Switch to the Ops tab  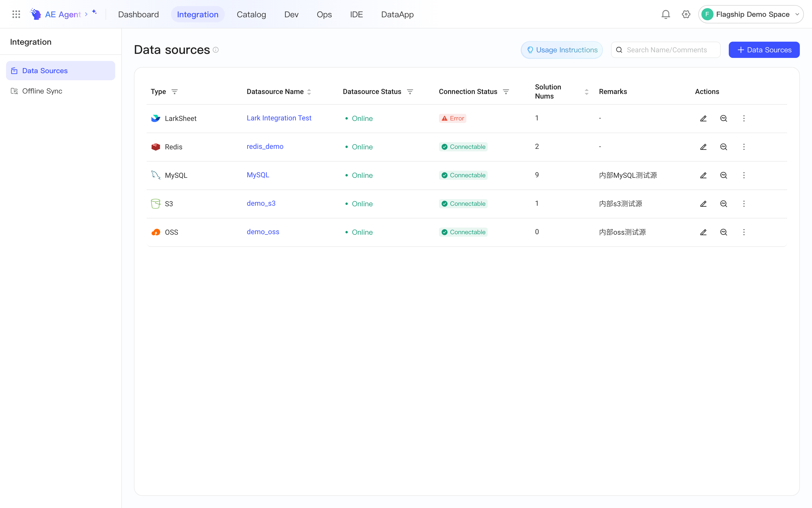click(x=324, y=14)
